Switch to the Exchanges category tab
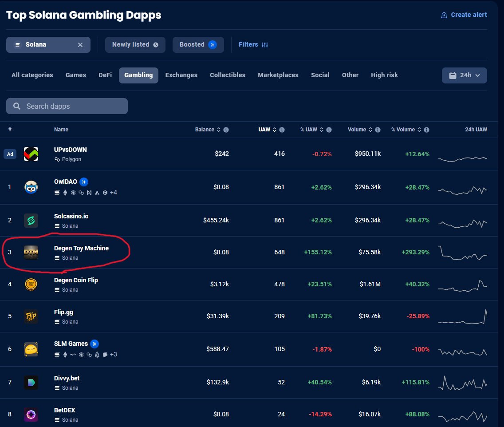The width and height of the screenshot is (504, 427). [x=181, y=75]
